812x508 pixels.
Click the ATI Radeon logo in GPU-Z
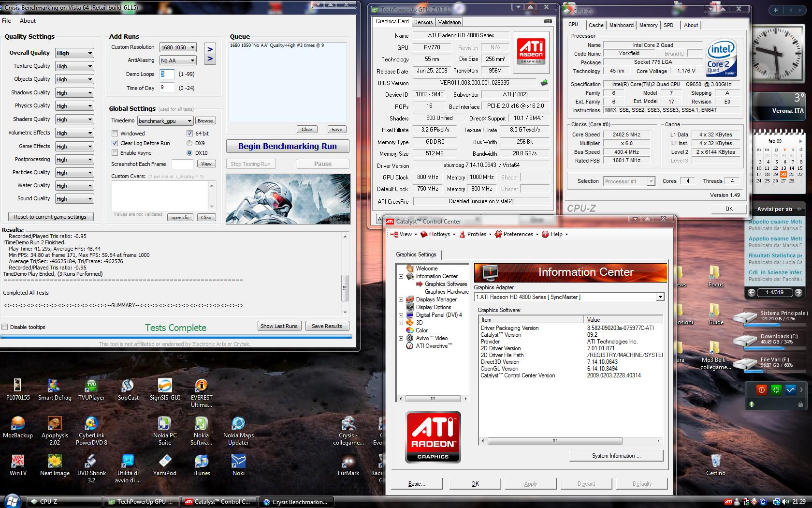pos(531,52)
